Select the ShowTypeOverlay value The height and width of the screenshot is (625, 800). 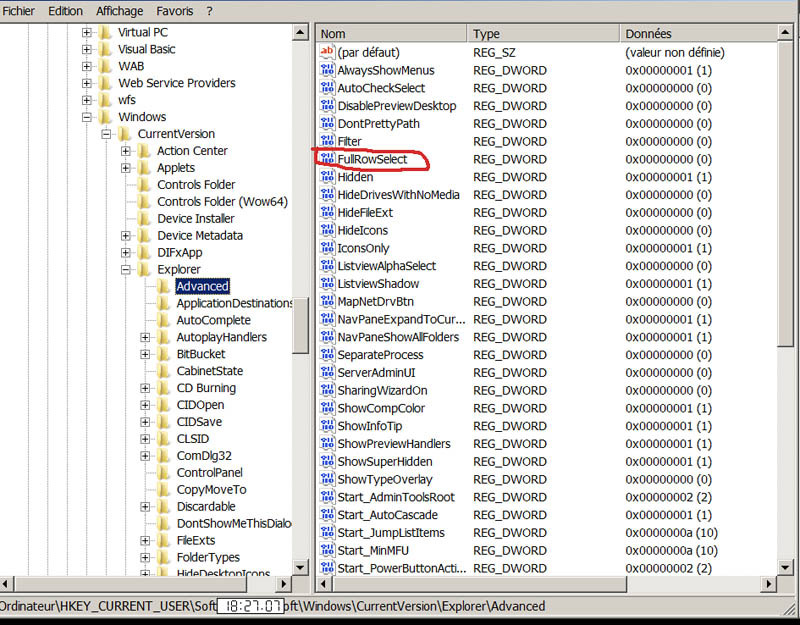[x=385, y=479]
